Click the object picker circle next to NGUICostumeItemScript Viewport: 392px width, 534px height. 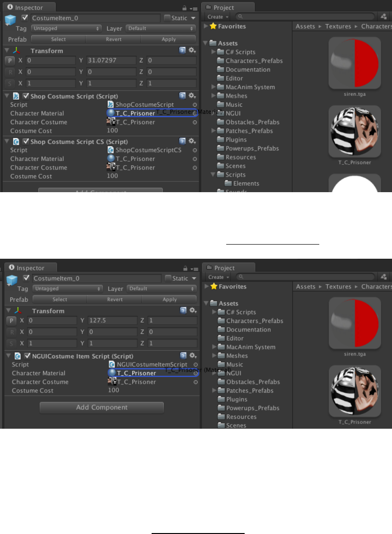tap(196, 364)
